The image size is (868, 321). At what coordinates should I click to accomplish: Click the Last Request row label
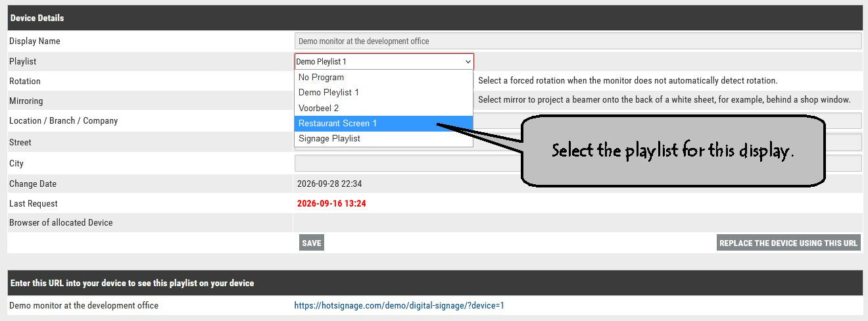coord(34,204)
